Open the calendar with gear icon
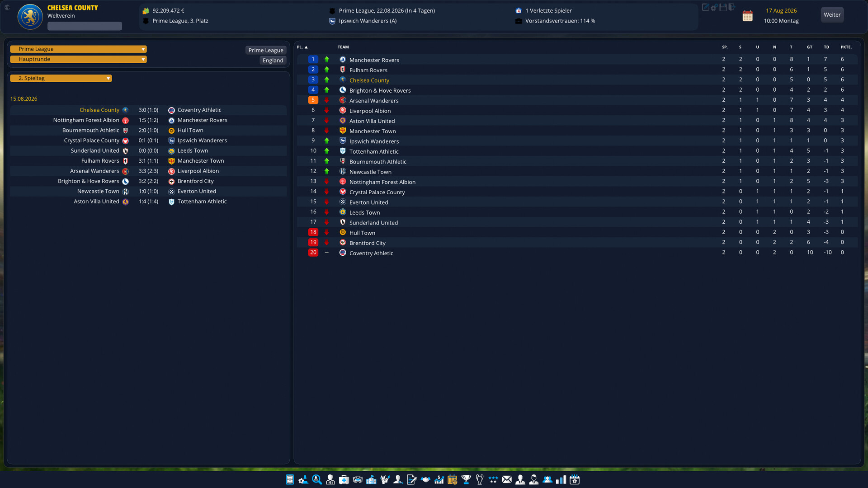The image size is (868, 488). [x=575, y=479]
